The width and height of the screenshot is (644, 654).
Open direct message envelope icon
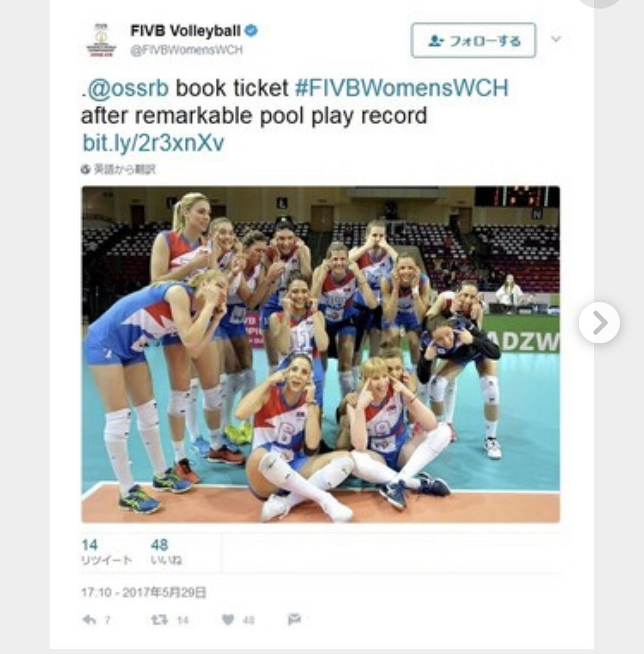click(294, 620)
